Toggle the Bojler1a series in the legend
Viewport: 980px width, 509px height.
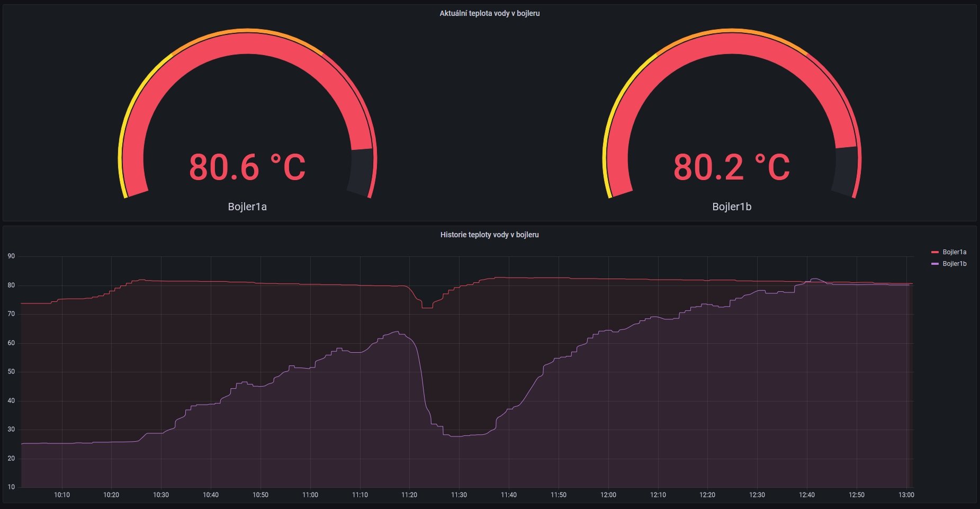click(954, 252)
